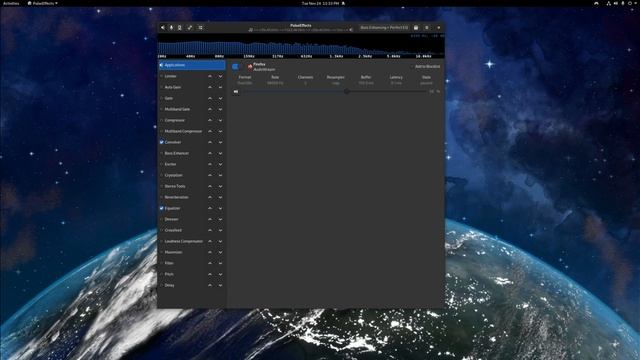Move Crystalizer up with its up arrow
Image resolution: width=640 pixels, height=360 pixels.
click(210, 176)
